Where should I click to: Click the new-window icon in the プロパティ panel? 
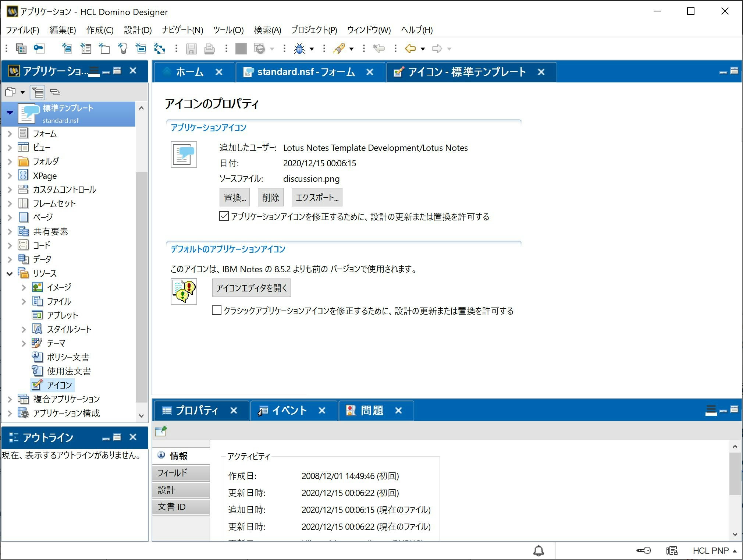[x=161, y=431]
